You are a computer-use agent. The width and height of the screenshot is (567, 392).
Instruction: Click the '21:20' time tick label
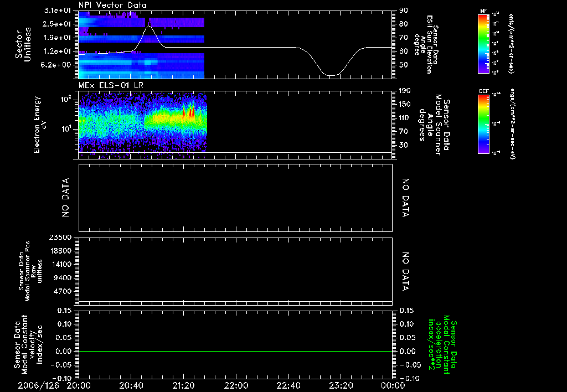tap(184, 385)
